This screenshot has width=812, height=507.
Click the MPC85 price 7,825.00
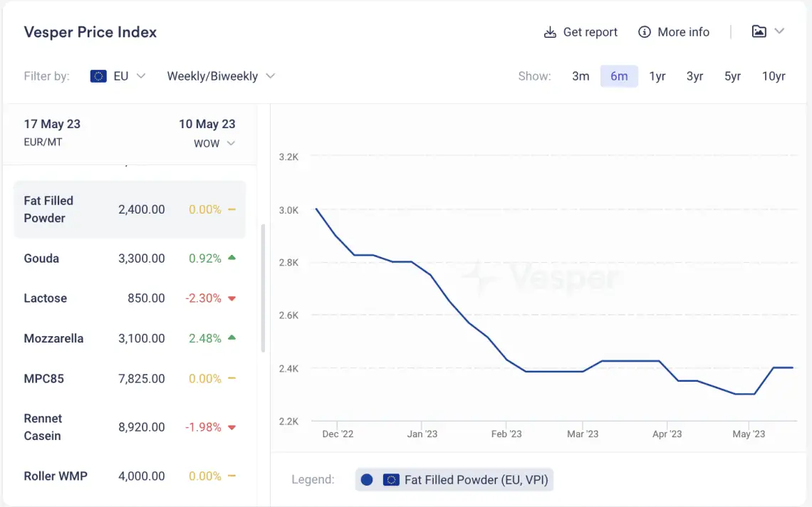pyautogui.click(x=141, y=379)
